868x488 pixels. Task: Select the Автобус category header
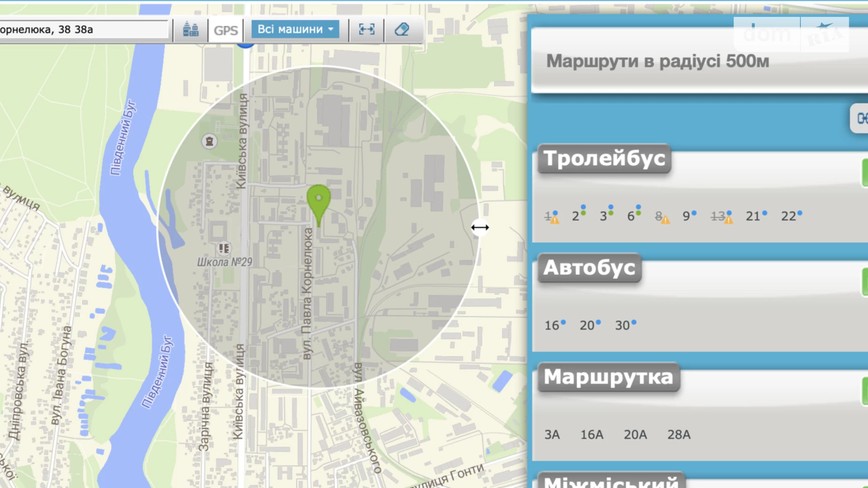coord(589,268)
